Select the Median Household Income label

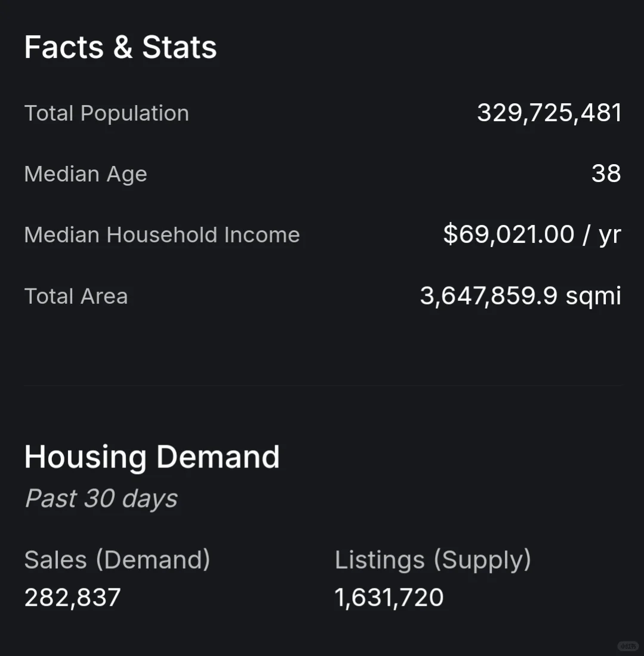[x=162, y=235]
